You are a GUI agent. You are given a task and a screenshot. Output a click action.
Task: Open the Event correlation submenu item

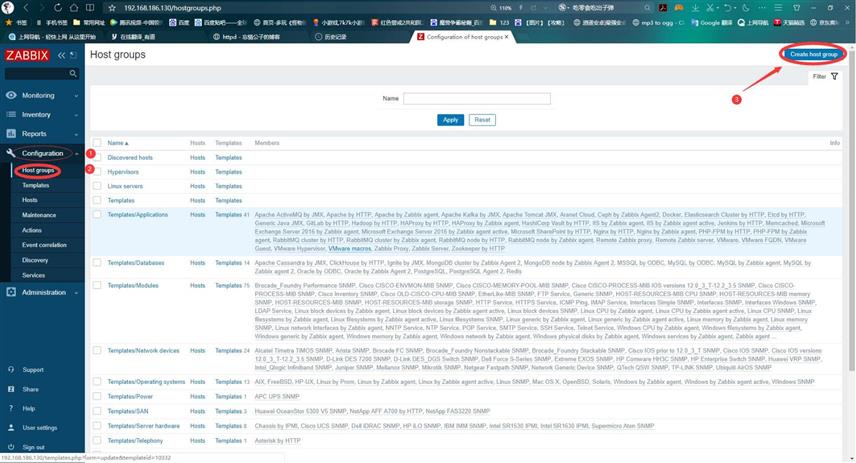[44, 245]
